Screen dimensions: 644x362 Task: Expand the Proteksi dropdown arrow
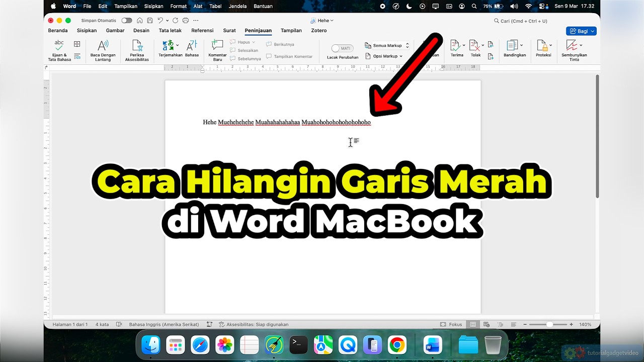(x=550, y=45)
